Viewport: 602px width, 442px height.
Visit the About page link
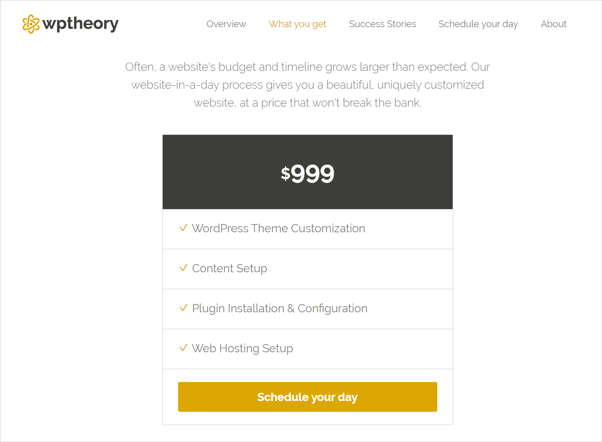(554, 24)
